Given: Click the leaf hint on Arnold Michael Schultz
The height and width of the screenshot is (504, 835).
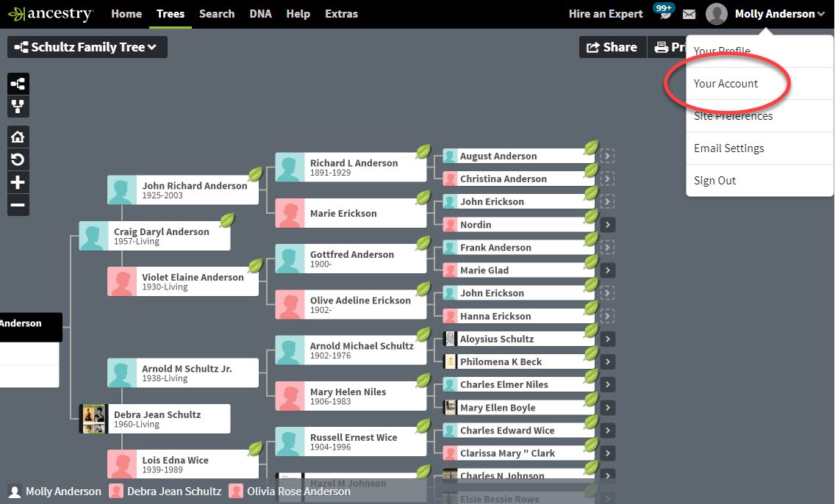Looking at the screenshot, I should 423,334.
